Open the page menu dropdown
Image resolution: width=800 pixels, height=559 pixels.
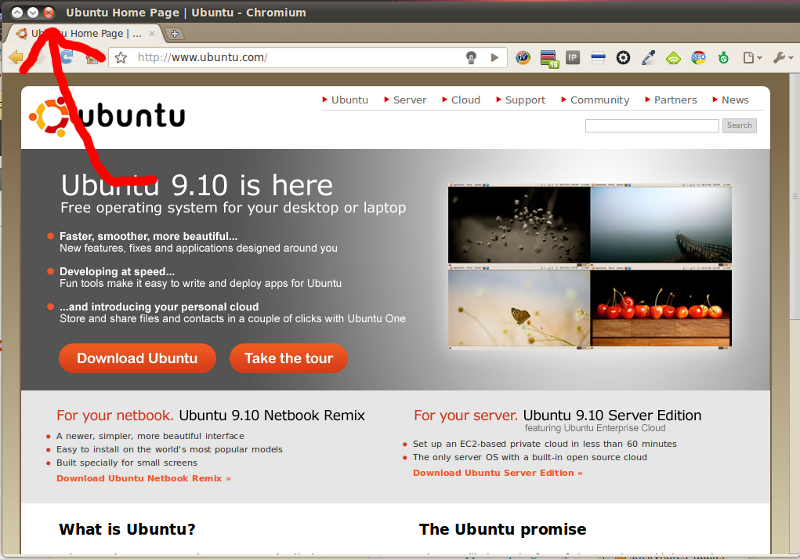coord(752,58)
